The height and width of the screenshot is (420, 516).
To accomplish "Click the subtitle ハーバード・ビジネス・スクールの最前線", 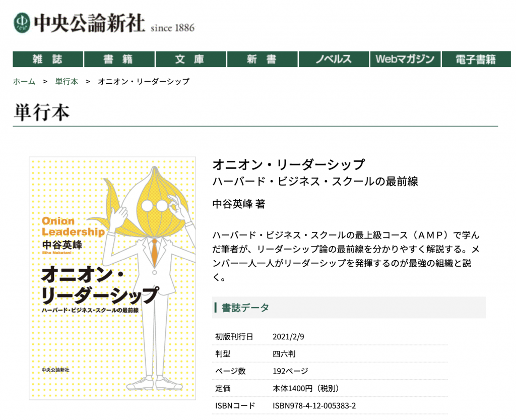I will (315, 182).
